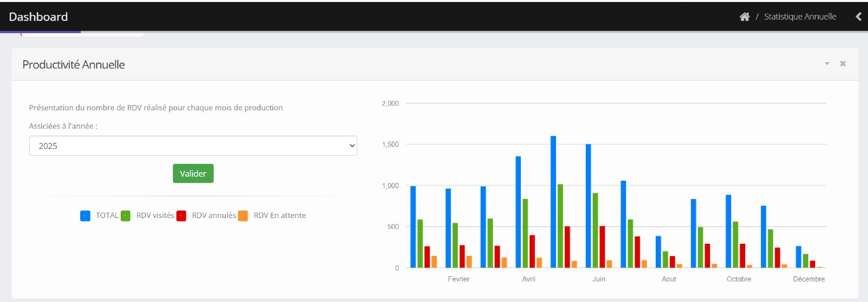Toggle the green RDV visités legend swatch
Viewport: 868px width, 302px height.
point(125,216)
